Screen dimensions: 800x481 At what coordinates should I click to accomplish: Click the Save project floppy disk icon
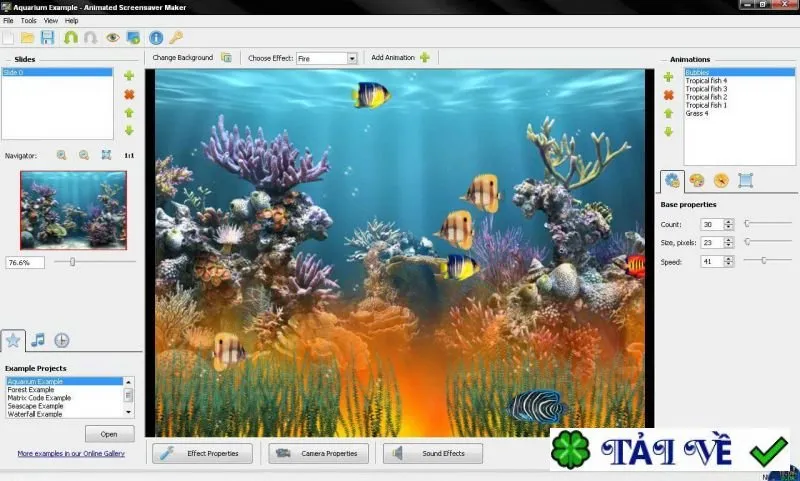47,37
